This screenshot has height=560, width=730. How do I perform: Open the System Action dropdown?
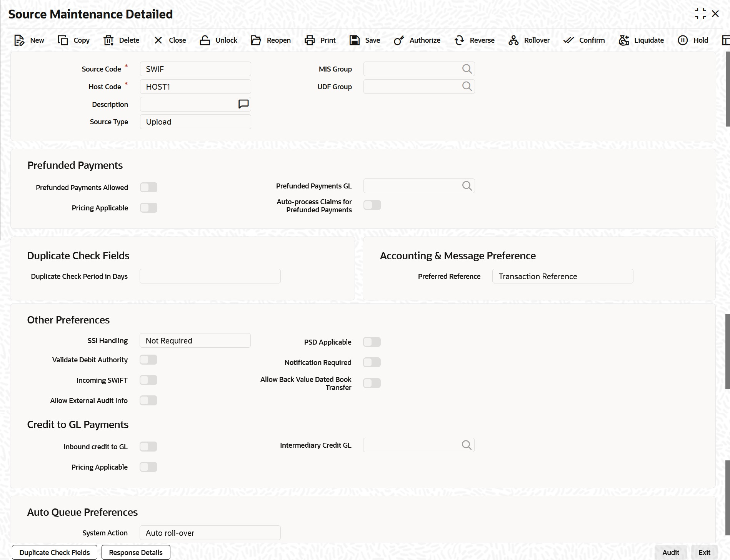pos(210,533)
